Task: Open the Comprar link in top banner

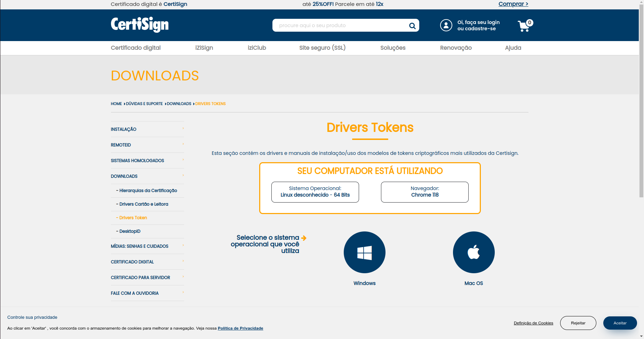Action: click(x=513, y=4)
